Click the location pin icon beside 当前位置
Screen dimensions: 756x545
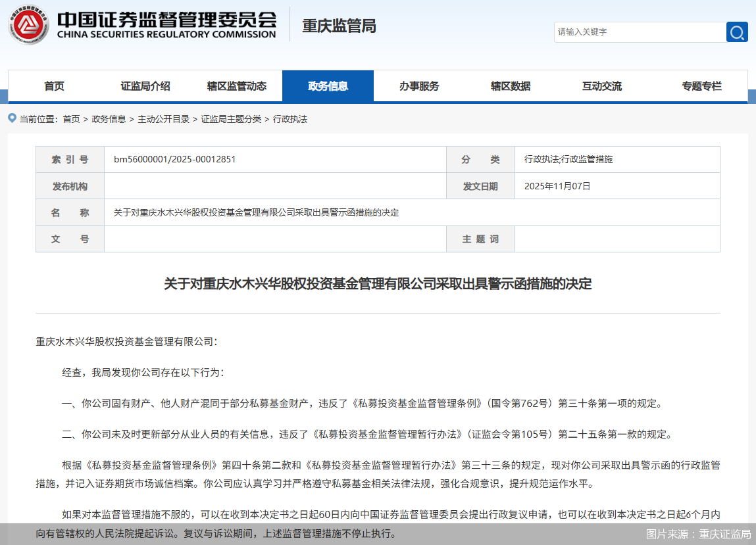tap(12, 118)
